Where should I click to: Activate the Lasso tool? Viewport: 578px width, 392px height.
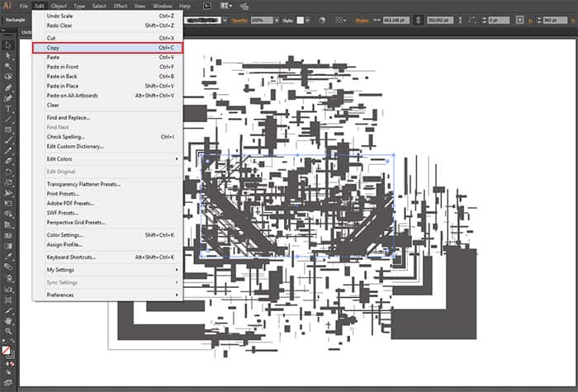tap(8, 76)
